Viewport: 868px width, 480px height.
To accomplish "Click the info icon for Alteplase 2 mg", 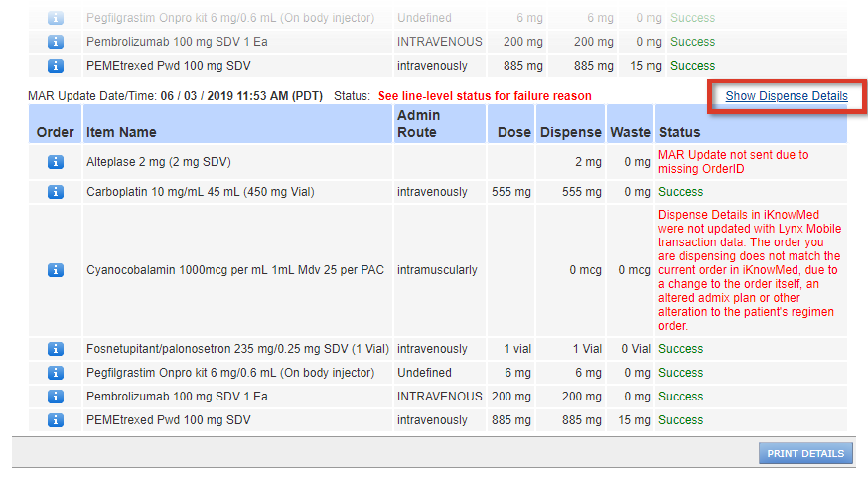I will (x=56, y=162).
